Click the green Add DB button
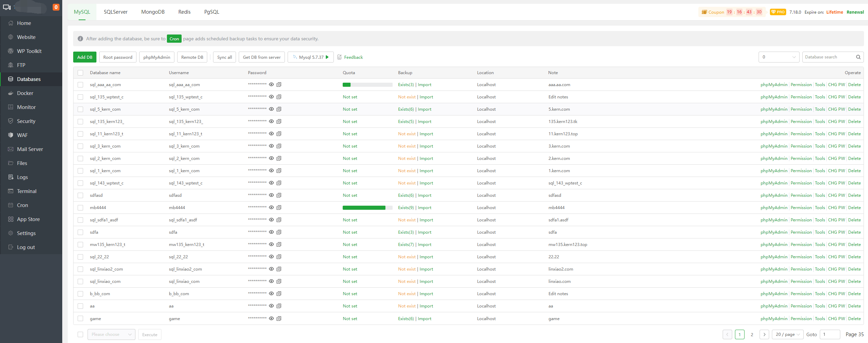The height and width of the screenshot is (343, 868). [84, 57]
